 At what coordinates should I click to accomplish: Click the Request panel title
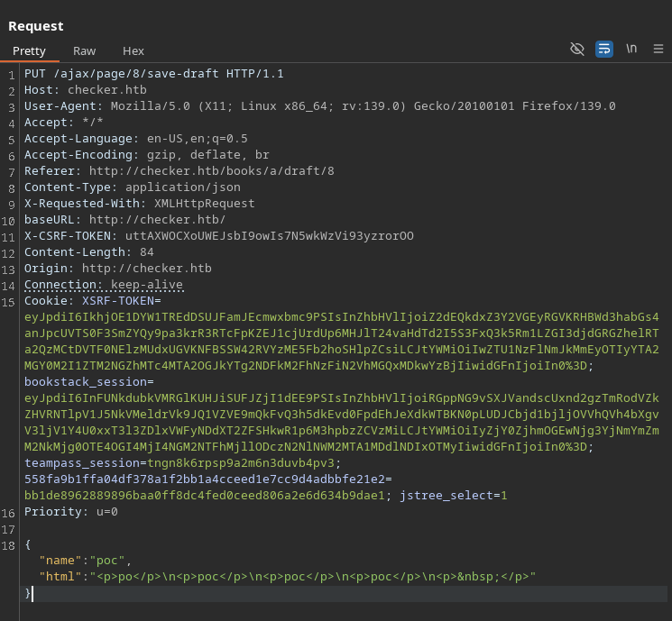click(x=36, y=26)
